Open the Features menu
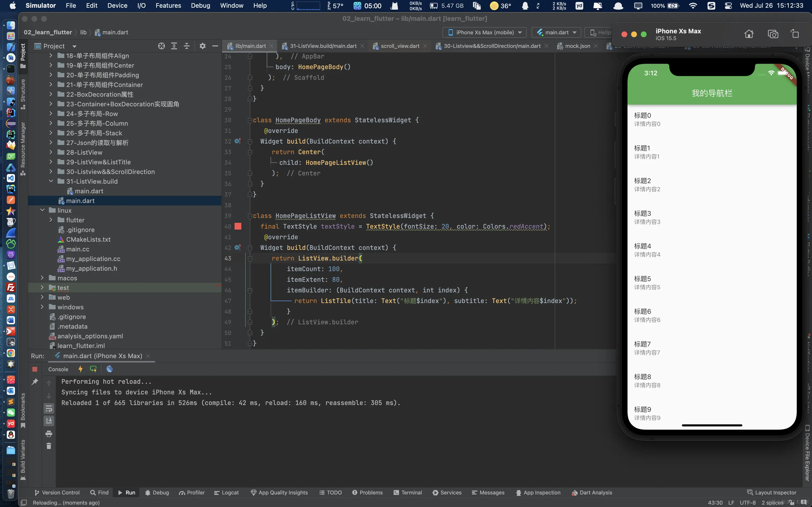This screenshot has height=507, width=812. pyautogui.click(x=168, y=5)
